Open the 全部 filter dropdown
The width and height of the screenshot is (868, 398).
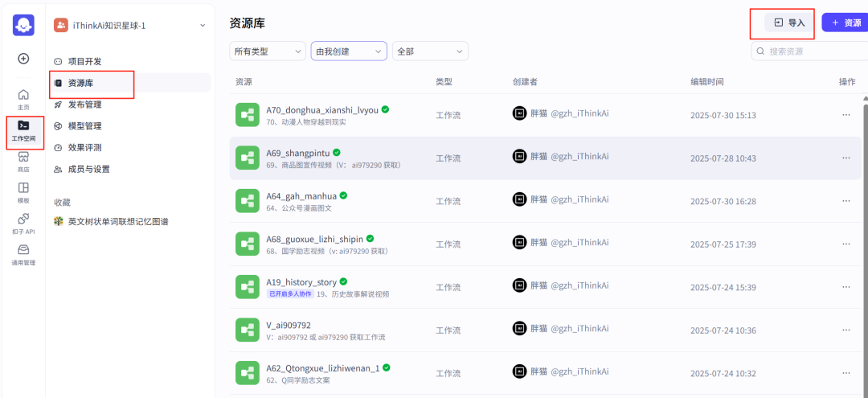click(430, 51)
